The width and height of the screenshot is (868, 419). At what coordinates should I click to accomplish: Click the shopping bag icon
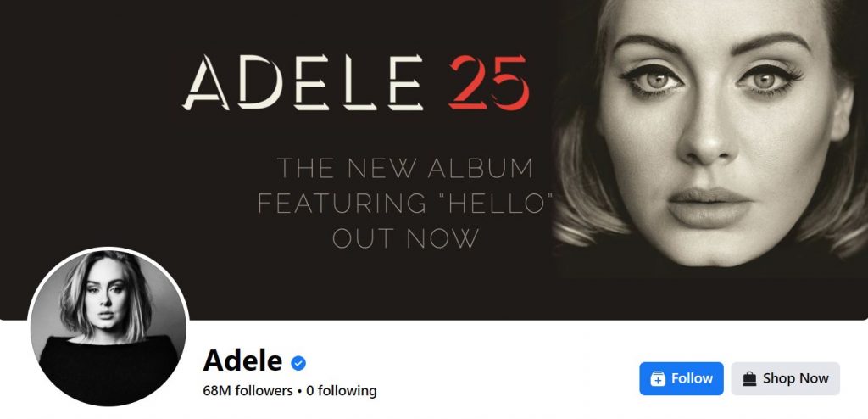(x=749, y=378)
